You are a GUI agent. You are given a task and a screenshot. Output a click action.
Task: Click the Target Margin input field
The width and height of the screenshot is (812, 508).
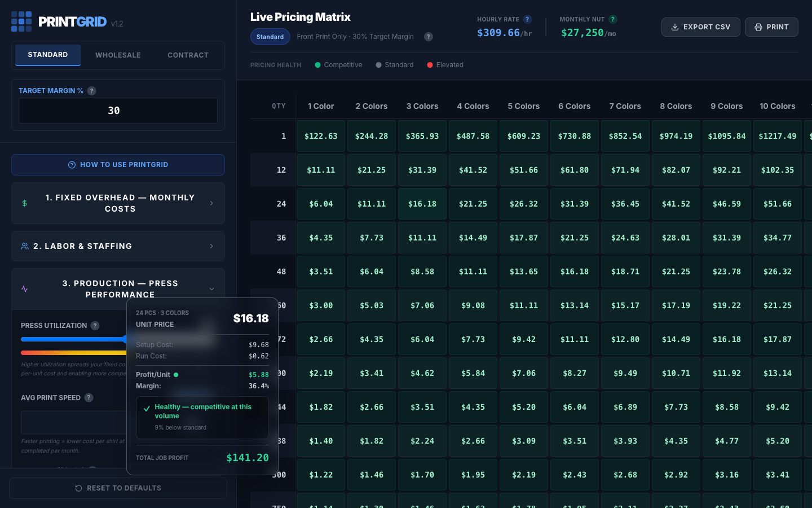pyautogui.click(x=118, y=111)
